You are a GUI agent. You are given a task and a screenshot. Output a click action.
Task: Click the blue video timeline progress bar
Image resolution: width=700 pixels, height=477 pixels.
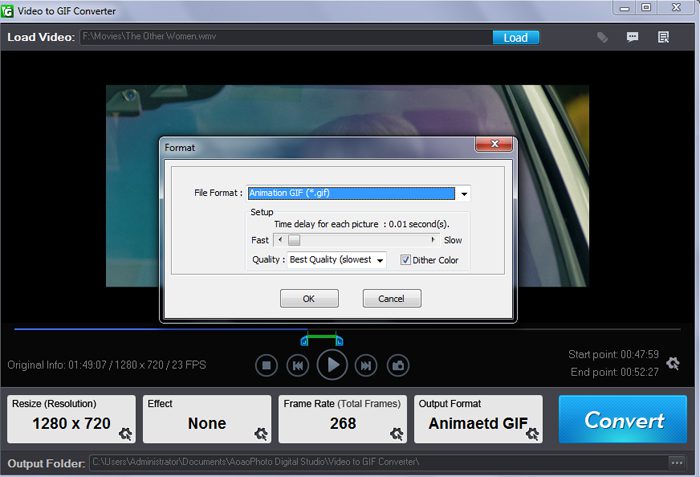tap(161, 329)
